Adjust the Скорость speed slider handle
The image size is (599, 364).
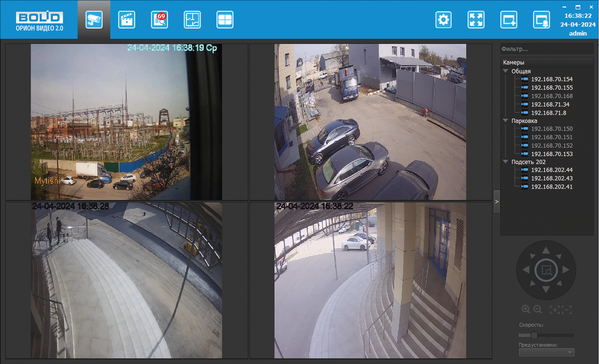pos(534,335)
